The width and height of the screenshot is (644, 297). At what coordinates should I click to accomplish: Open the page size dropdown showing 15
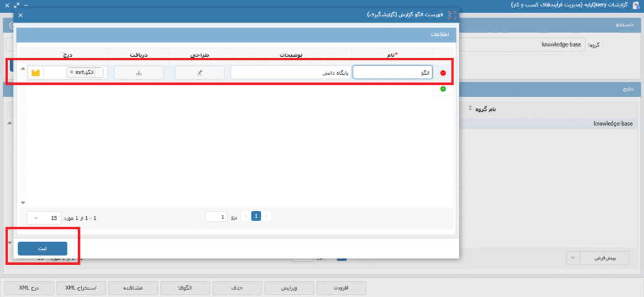pos(43,217)
